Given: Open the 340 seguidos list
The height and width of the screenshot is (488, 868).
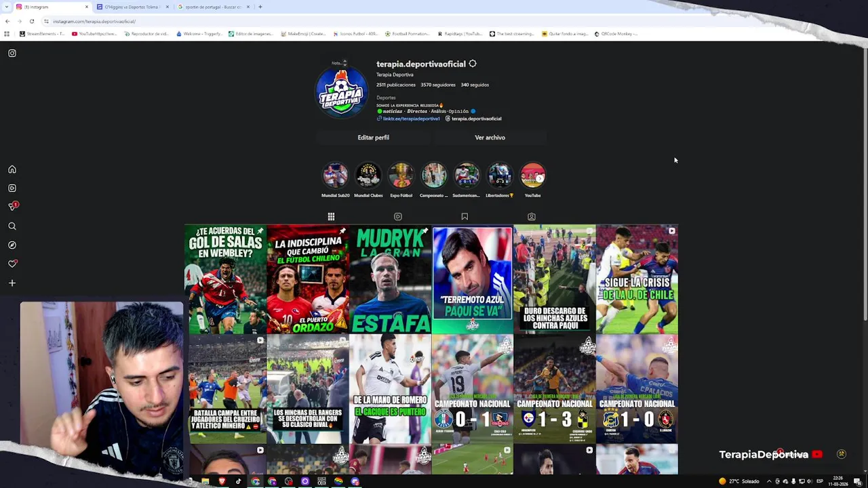Looking at the screenshot, I should pyautogui.click(x=475, y=85).
